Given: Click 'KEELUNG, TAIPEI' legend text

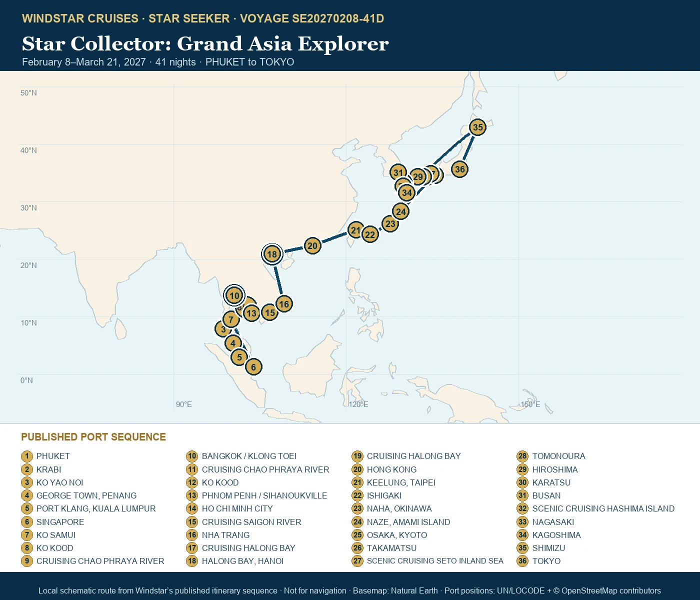Looking at the screenshot, I should click(x=401, y=482).
